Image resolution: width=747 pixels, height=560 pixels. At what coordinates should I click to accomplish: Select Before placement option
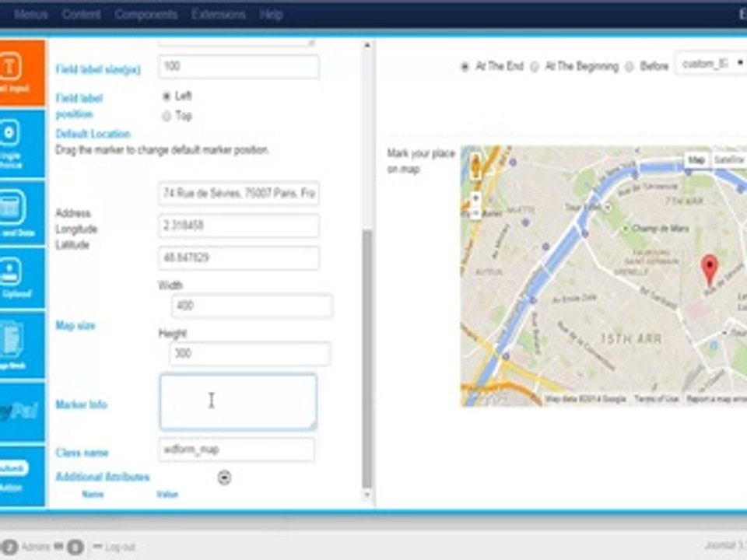click(x=629, y=67)
